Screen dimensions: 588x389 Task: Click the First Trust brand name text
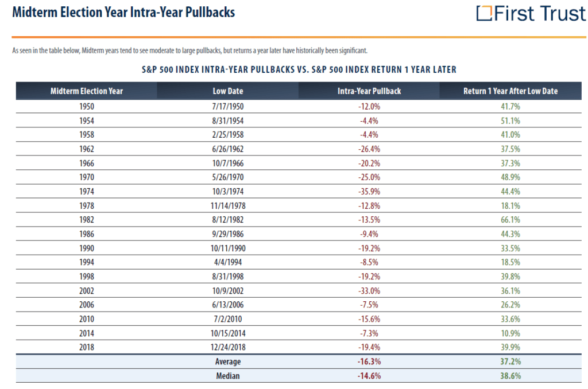[540, 13]
